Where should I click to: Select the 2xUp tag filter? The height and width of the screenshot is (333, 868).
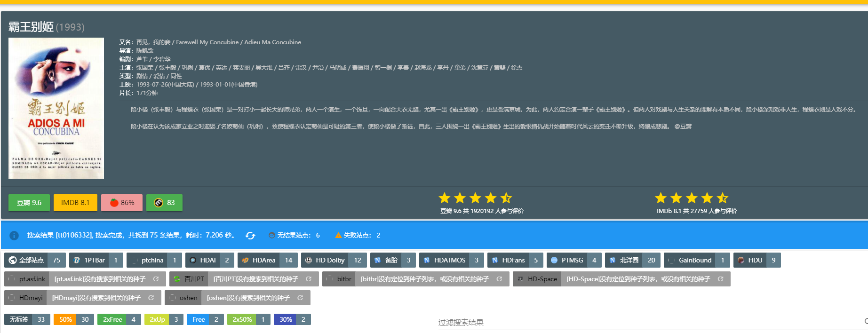coord(164,319)
